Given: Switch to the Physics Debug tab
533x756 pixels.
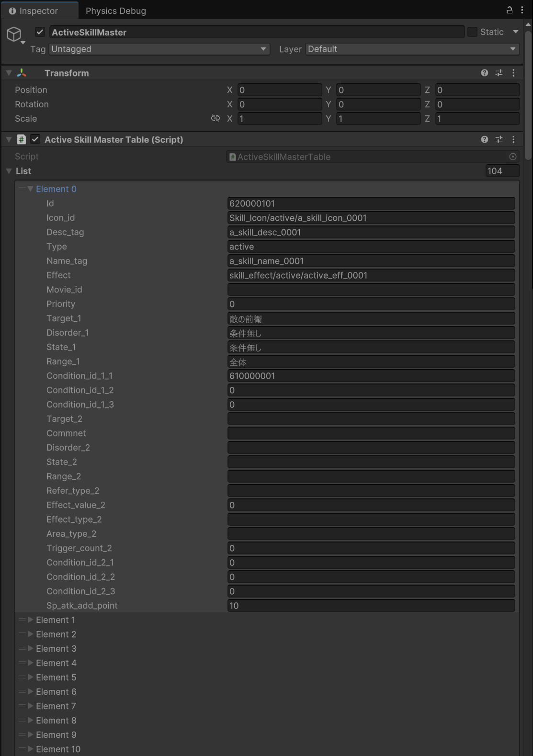Looking at the screenshot, I should [116, 11].
